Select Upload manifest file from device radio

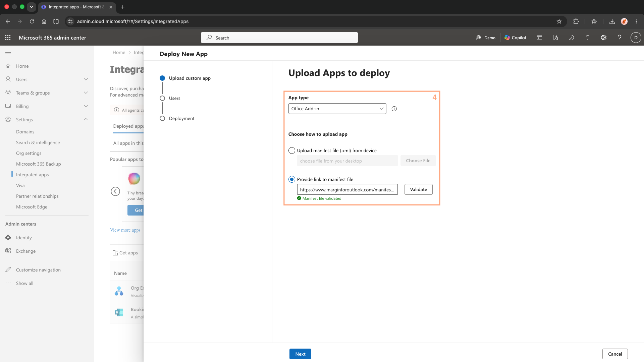pyautogui.click(x=292, y=150)
